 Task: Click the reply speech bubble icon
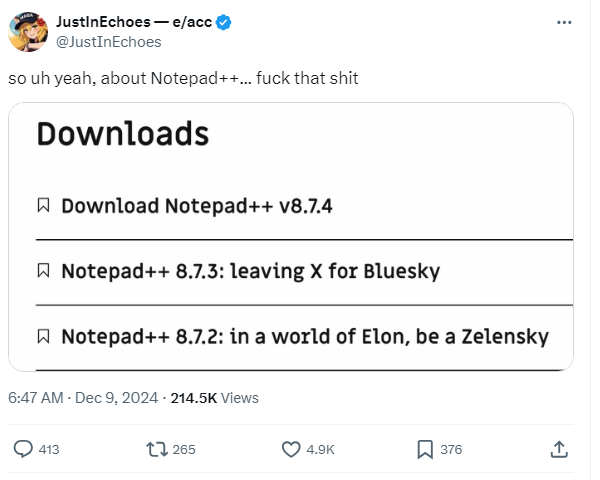tap(23, 450)
